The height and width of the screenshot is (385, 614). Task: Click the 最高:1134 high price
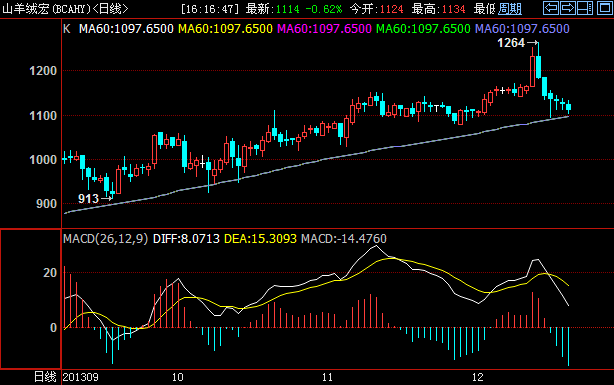tap(438, 9)
